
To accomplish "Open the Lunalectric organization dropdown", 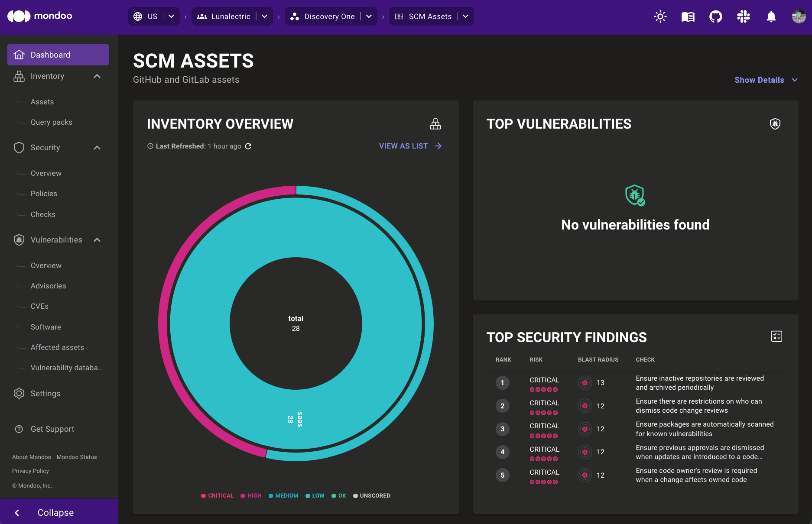I will pyautogui.click(x=265, y=16).
